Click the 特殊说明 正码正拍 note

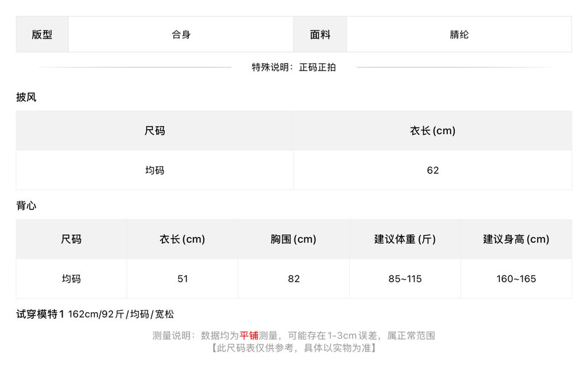(x=293, y=68)
